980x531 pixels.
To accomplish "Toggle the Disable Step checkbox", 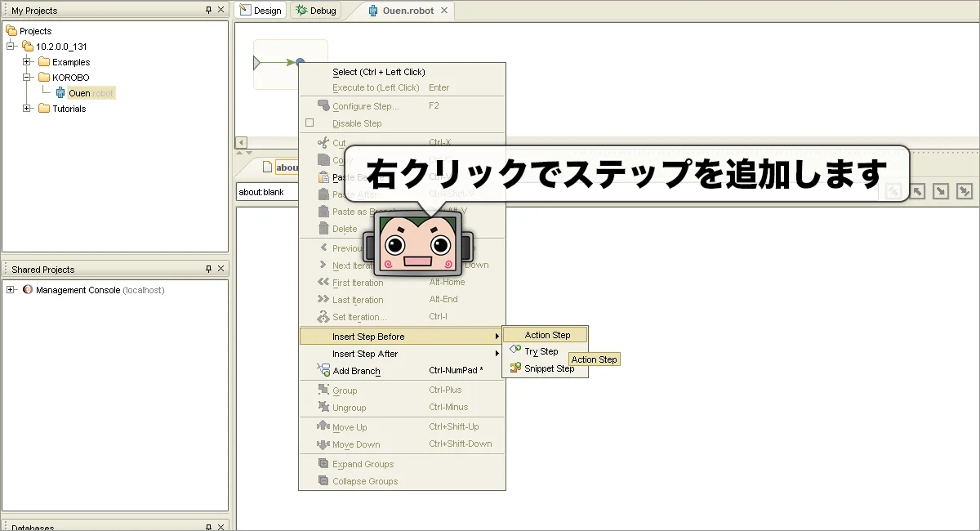I will click(310, 123).
